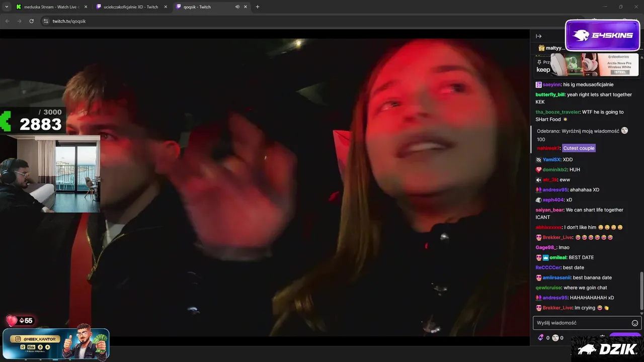Click the 'Odebrano: Wyróżnij moją wiadomość' text
644x362 pixels.
[578, 131]
